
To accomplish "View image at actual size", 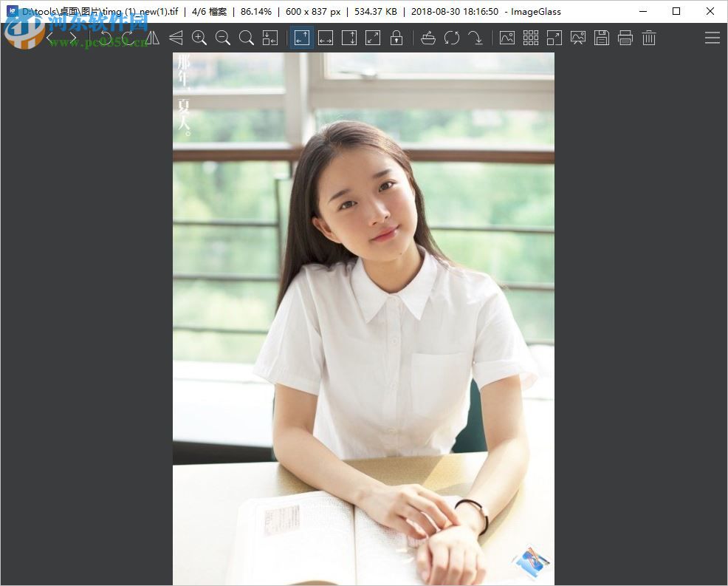I will 247,38.
